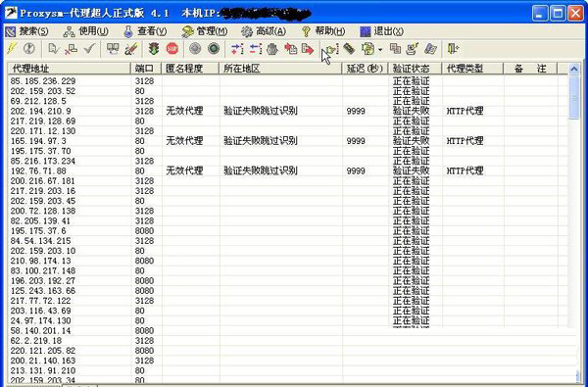Sort by the 代理类型 column header

tap(473, 69)
